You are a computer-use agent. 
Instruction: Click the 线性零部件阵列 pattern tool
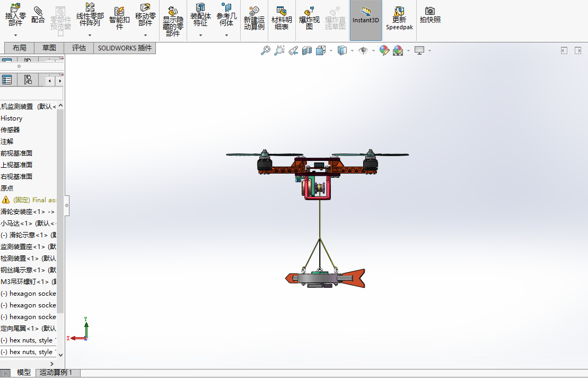coord(90,15)
